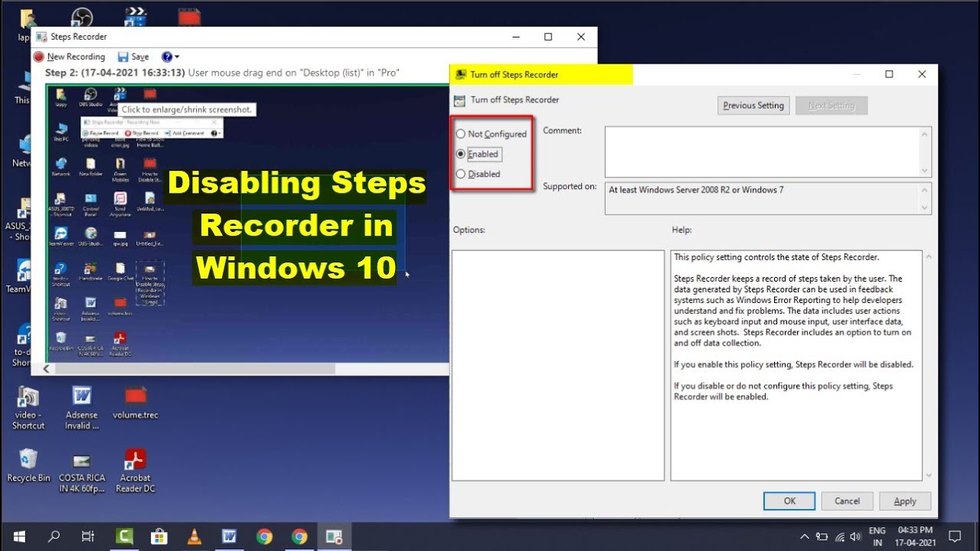Launch VLC media player from taskbar
980x551 pixels.
[194, 536]
